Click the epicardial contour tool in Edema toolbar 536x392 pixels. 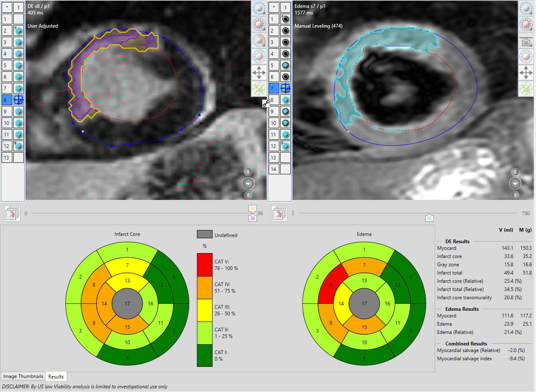pos(526,8)
